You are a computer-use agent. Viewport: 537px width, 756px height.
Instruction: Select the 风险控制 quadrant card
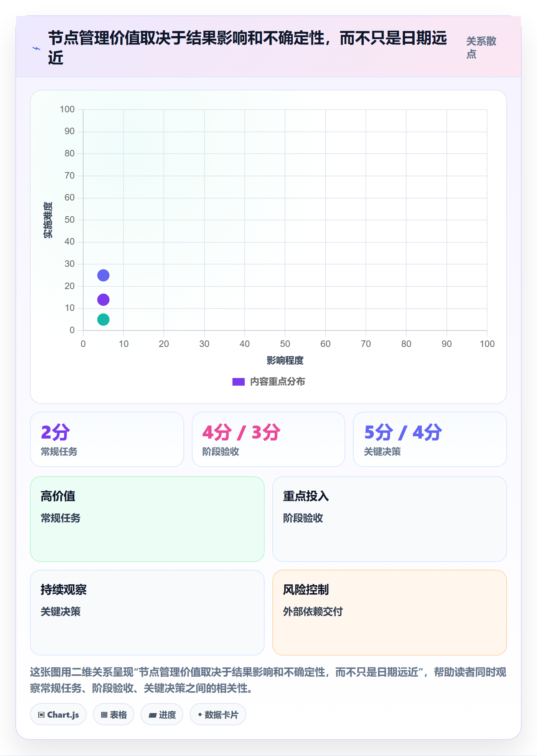tap(389, 613)
